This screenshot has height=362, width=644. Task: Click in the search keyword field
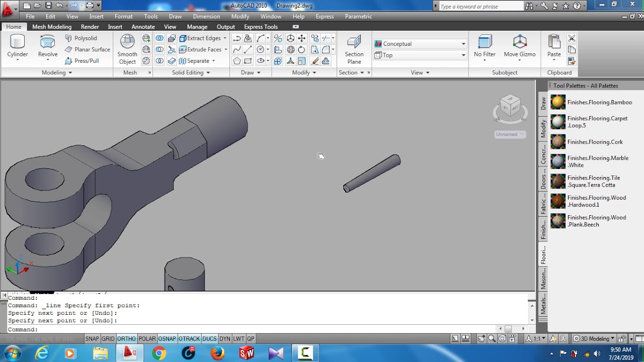click(481, 7)
